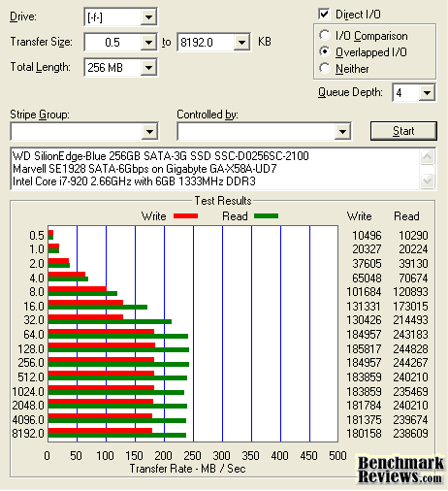Click read value 10290 for 0.5 KB
448x491 pixels.
(x=413, y=236)
